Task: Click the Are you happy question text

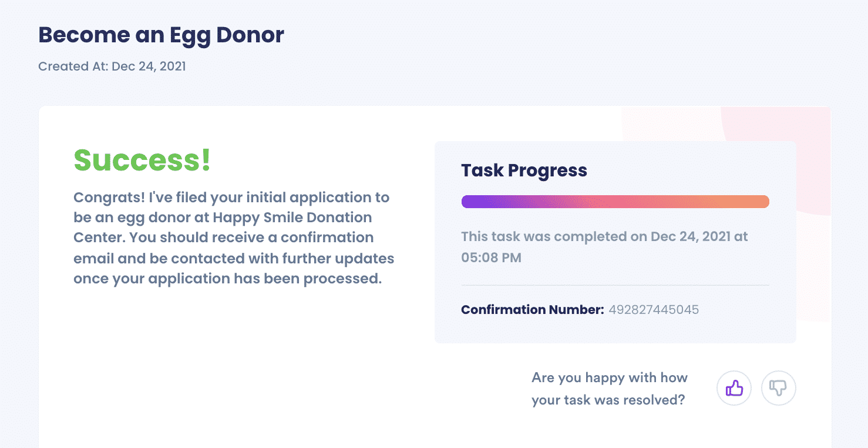Action: (x=610, y=389)
